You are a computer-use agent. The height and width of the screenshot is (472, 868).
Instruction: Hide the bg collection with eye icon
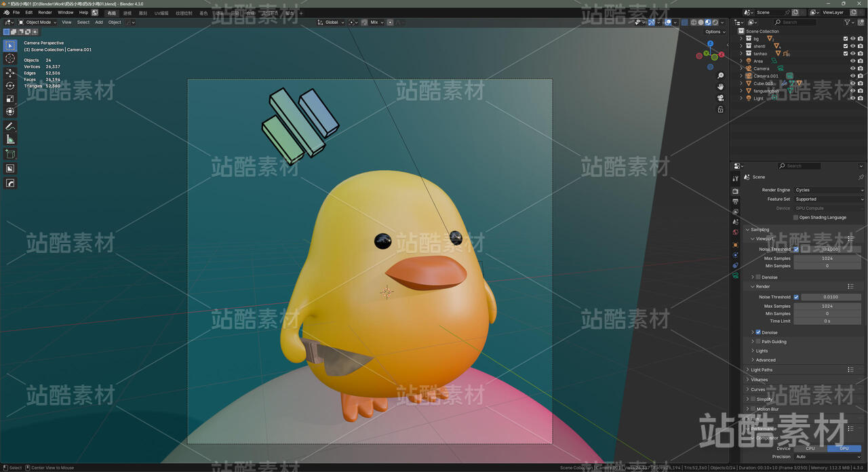pyautogui.click(x=853, y=39)
